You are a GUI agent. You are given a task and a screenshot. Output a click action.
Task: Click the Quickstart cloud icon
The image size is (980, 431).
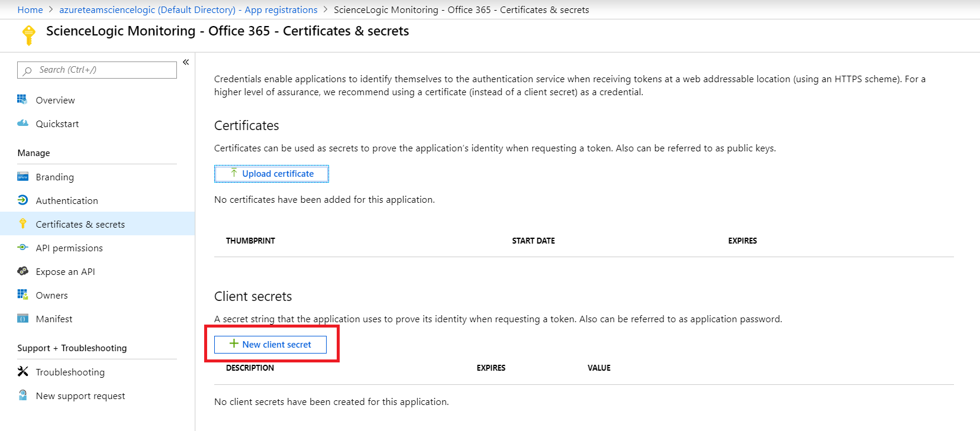tap(22, 124)
